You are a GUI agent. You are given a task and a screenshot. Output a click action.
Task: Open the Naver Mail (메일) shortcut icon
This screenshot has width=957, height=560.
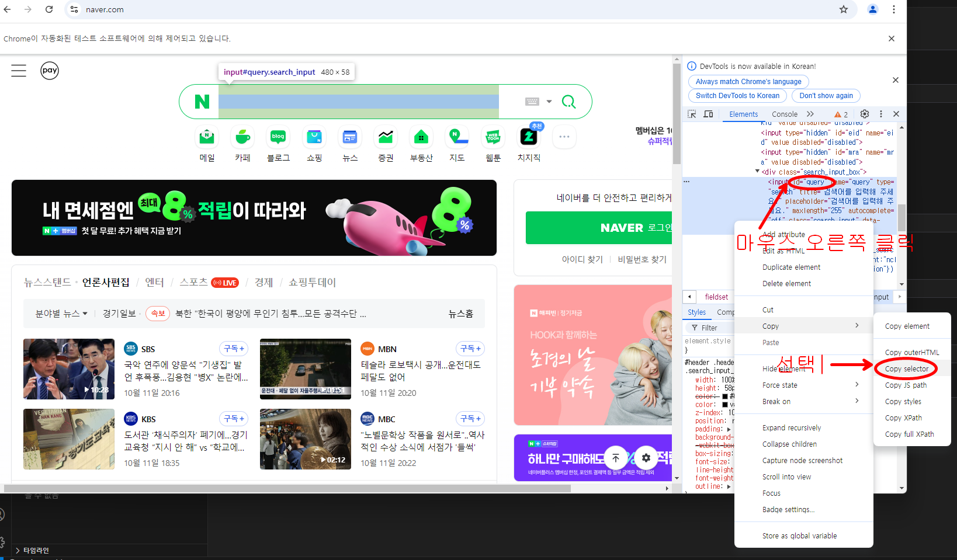click(x=207, y=137)
